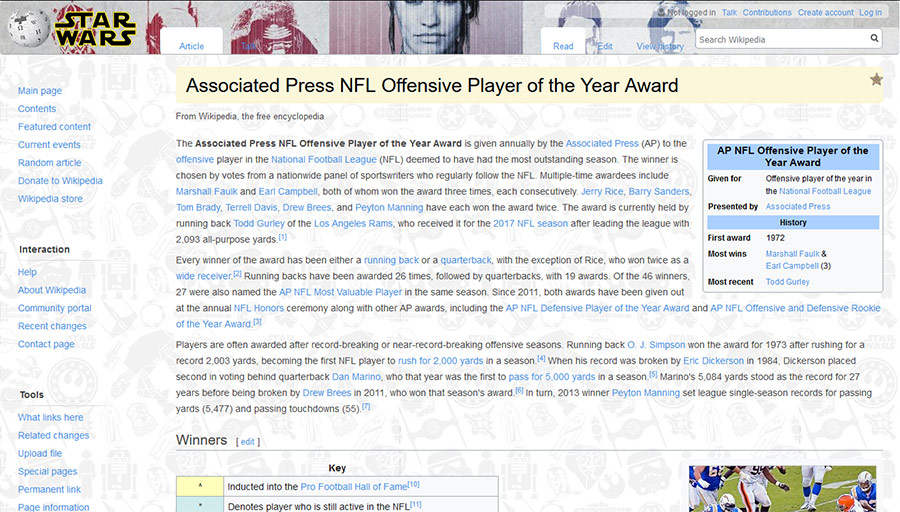Open O. J. Simpson link
This screenshot has height=512, width=900.
point(656,346)
